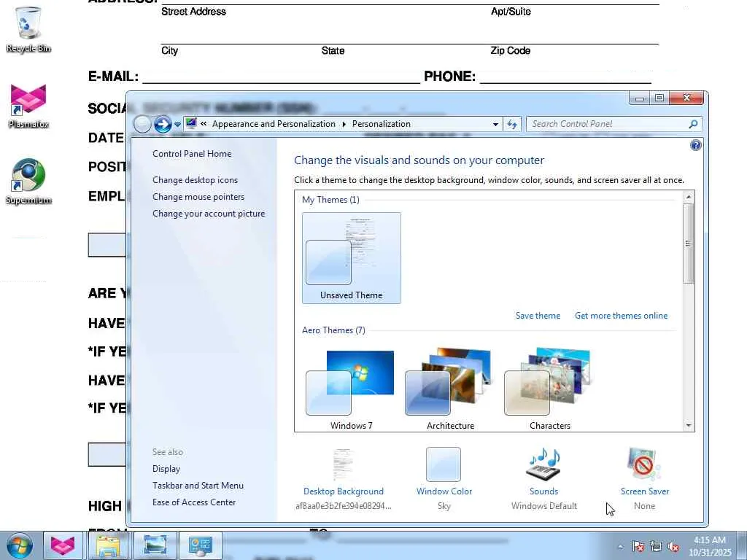Open Windows Explorer from the taskbar
The image size is (747, 560).
tap(108, 545)
